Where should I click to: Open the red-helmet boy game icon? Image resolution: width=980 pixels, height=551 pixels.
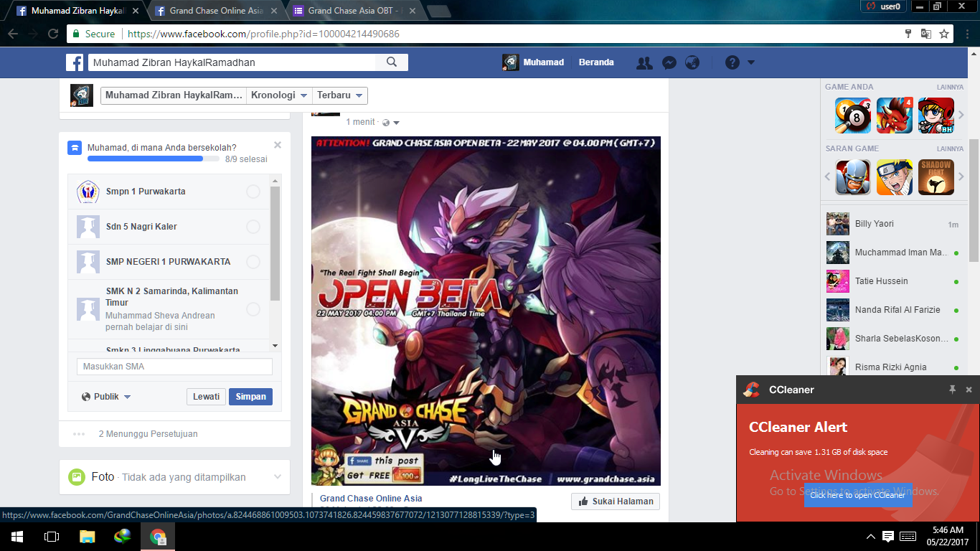(x=936, y=116)
